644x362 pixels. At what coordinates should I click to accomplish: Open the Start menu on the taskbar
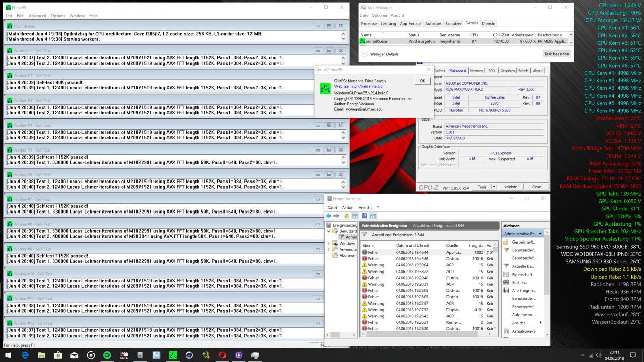click(x=9, y=355)
